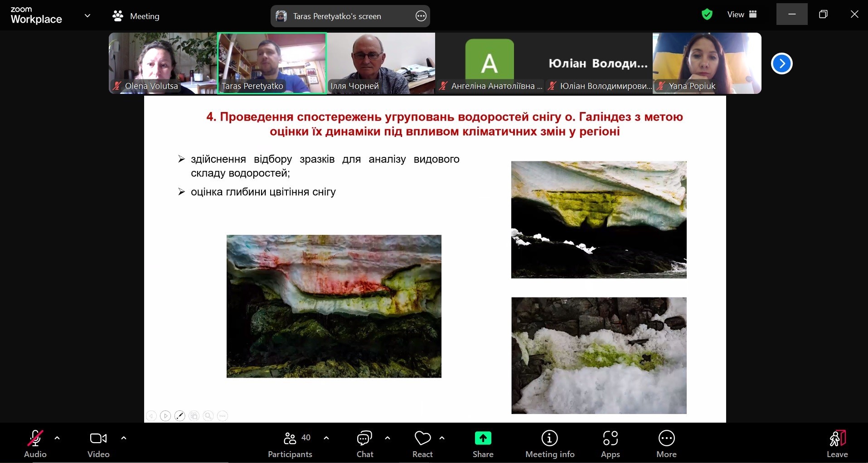Viewport: 868px width, 463px height.
Task: Open screen share options ellipsis button
Action: click(421, 16)
